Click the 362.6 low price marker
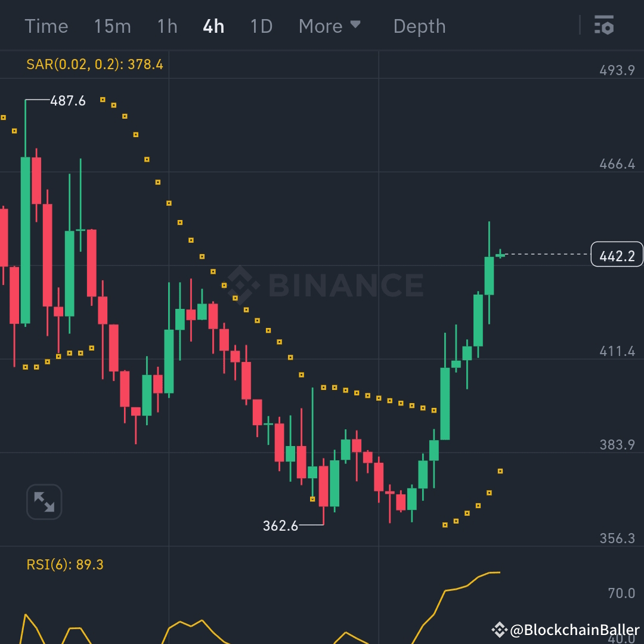Screen dimensions: 644x644 (x=281, y=525)
